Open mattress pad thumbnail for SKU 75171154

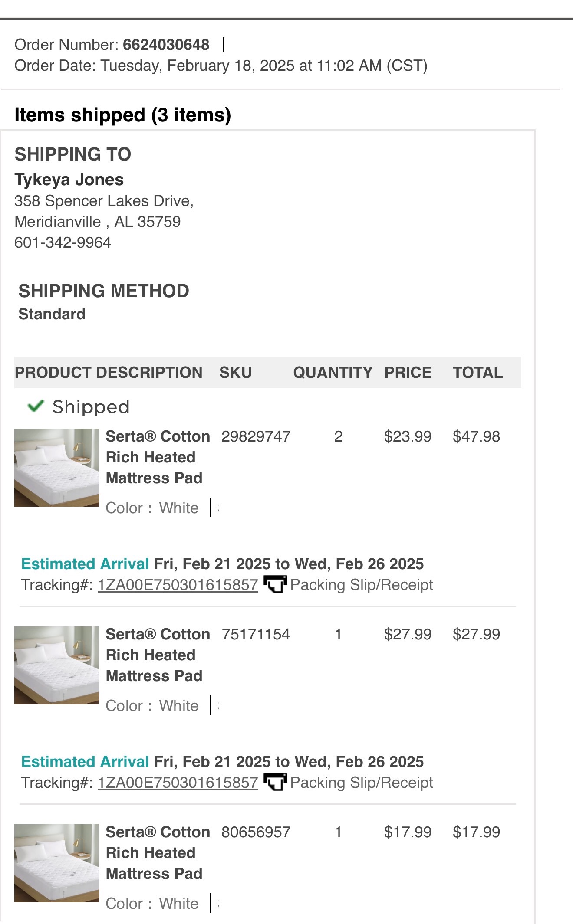[56, 665]
